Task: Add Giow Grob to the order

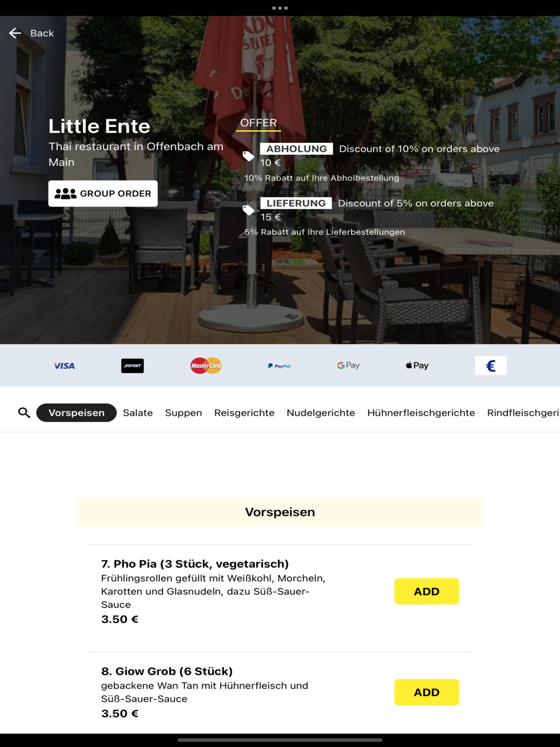Action: (426, 692)
